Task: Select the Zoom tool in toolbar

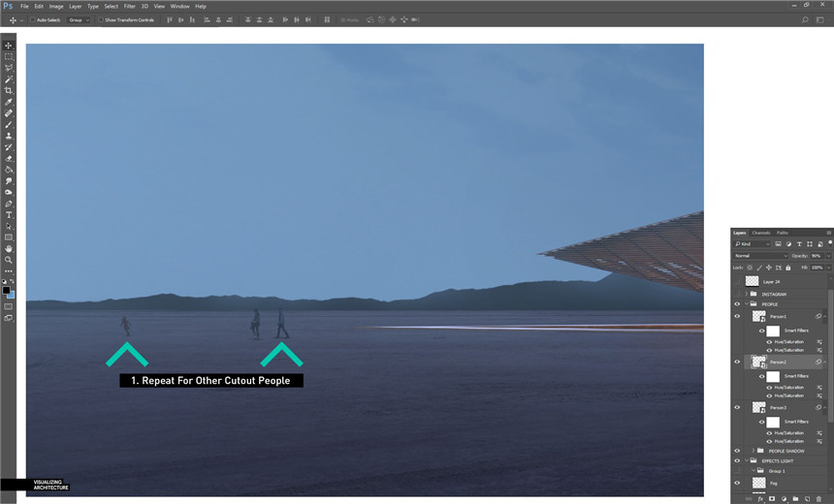Action: pyautogui.click(x=9, y=260)
